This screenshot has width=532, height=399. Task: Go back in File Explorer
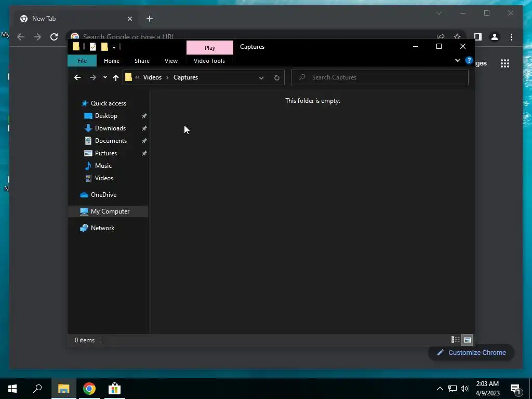click(77, 77)
